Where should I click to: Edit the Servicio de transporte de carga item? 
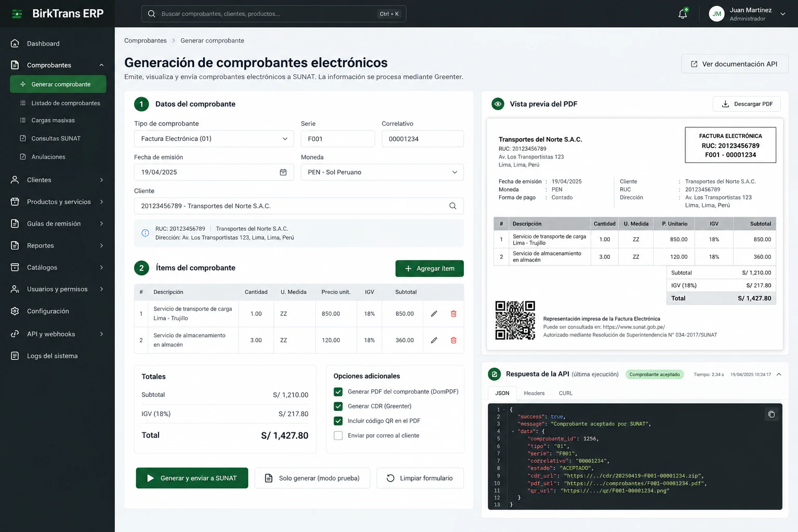pyautogui.click(x=434, y=314)
